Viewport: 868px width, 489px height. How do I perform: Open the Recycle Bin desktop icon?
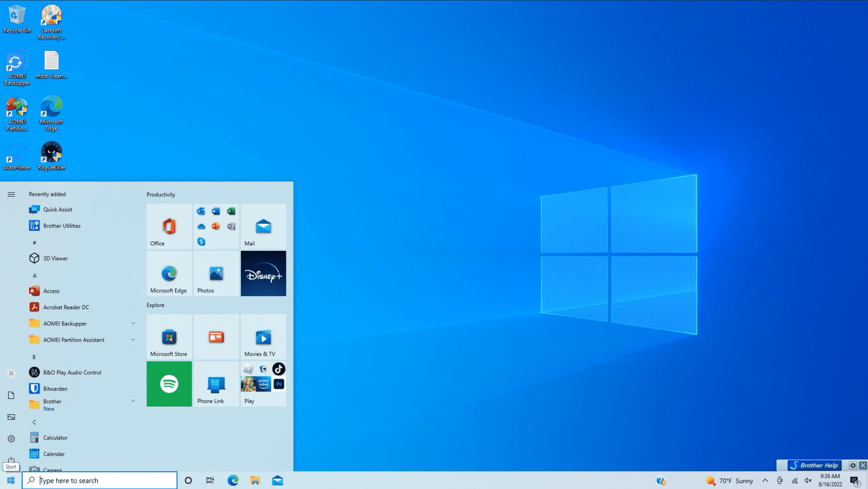17,19
